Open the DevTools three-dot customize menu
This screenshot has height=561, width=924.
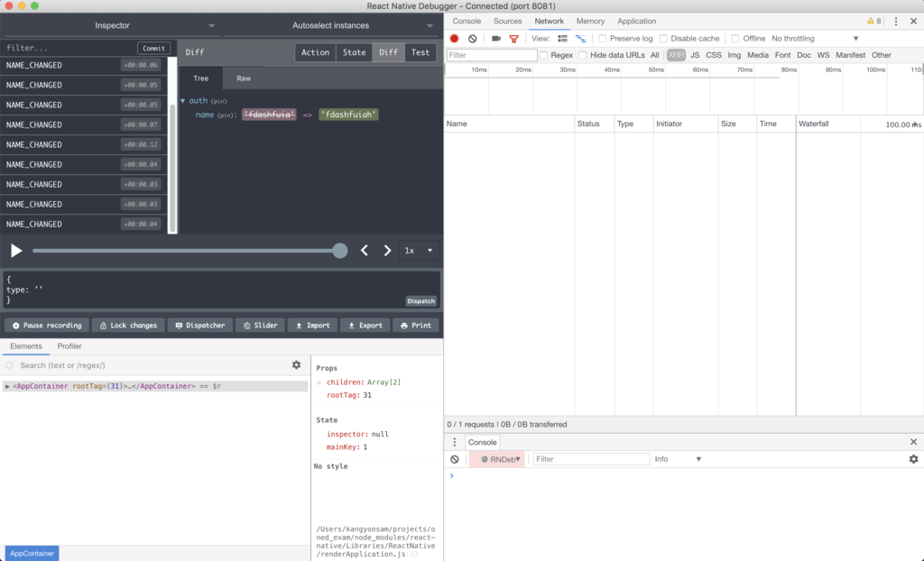coord(896,22)
